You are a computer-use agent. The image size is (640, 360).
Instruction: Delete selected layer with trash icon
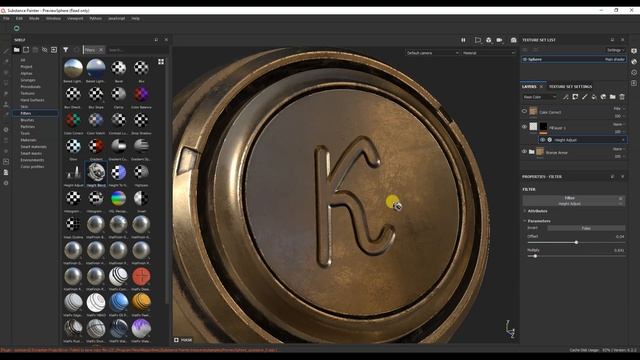point(622,97)
